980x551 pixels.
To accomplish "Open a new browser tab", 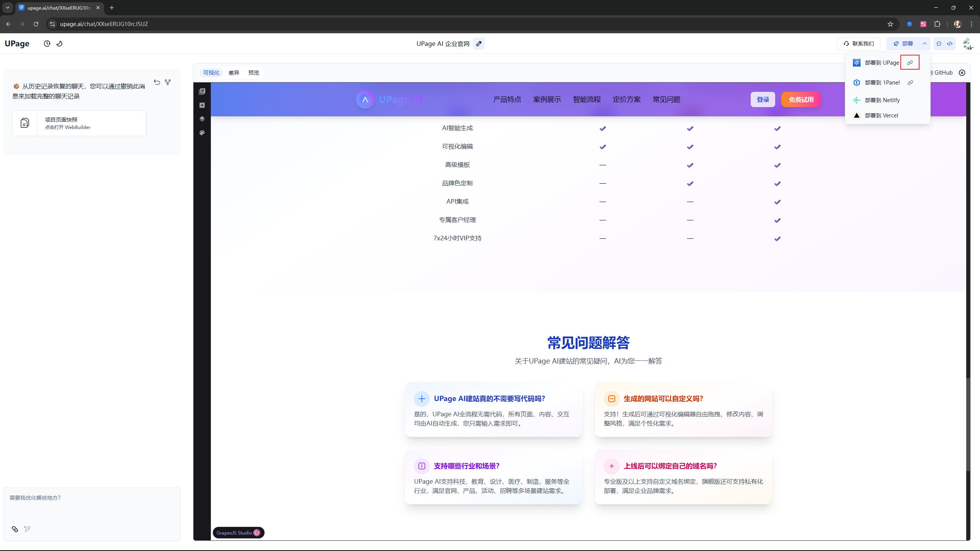I will tap(112, 8).
